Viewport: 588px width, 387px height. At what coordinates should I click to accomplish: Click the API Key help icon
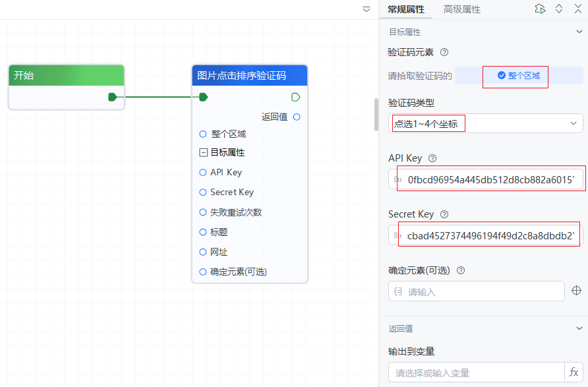(x=432, y=158)
